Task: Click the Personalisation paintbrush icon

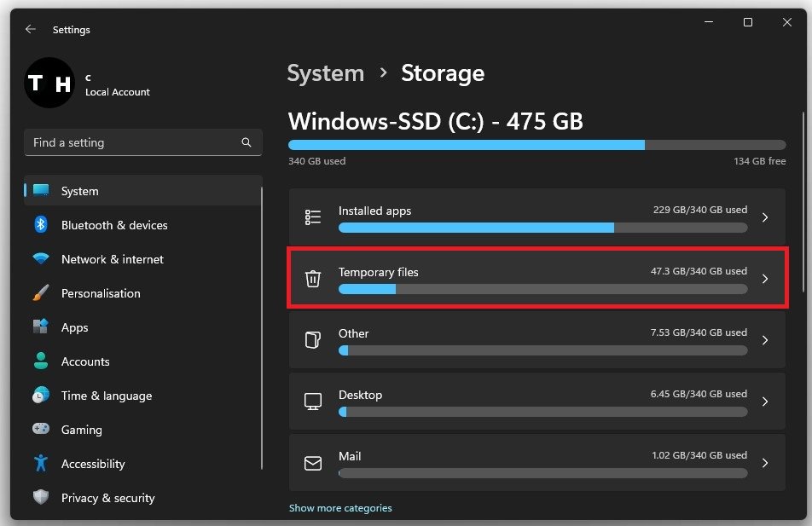Action: click(x=41, y=293)
